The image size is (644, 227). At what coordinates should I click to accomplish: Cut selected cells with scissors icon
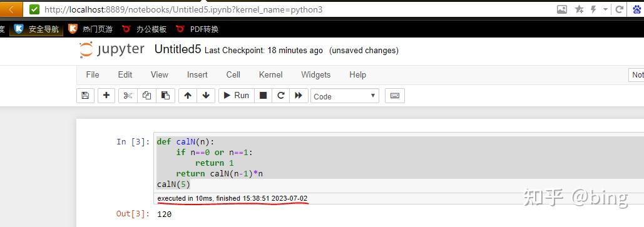coord(128,96)
